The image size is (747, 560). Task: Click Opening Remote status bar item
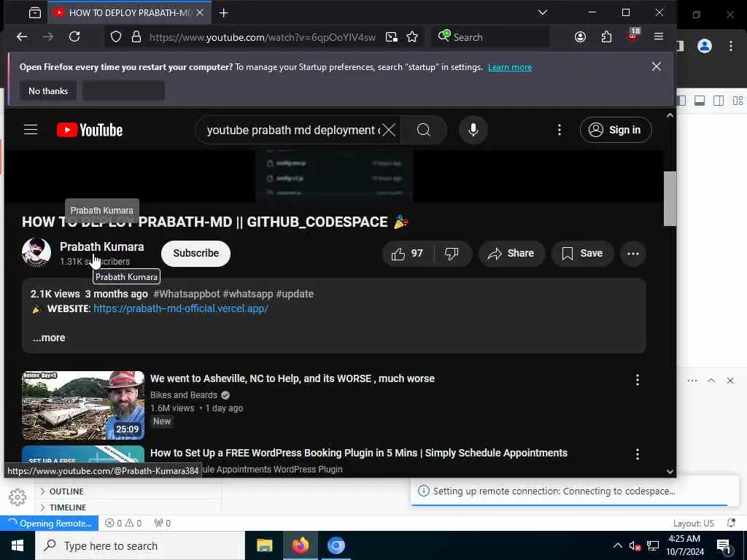coord(50,524)
